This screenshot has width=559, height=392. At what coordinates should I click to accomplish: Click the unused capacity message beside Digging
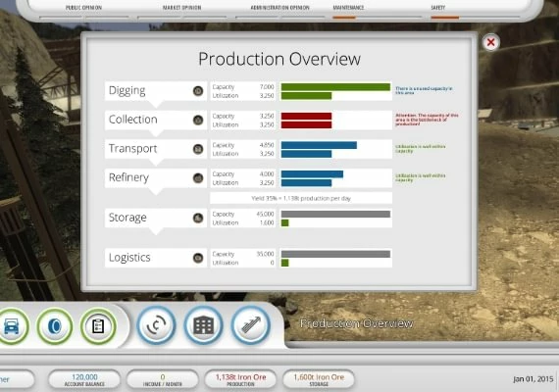pos(424,90)
